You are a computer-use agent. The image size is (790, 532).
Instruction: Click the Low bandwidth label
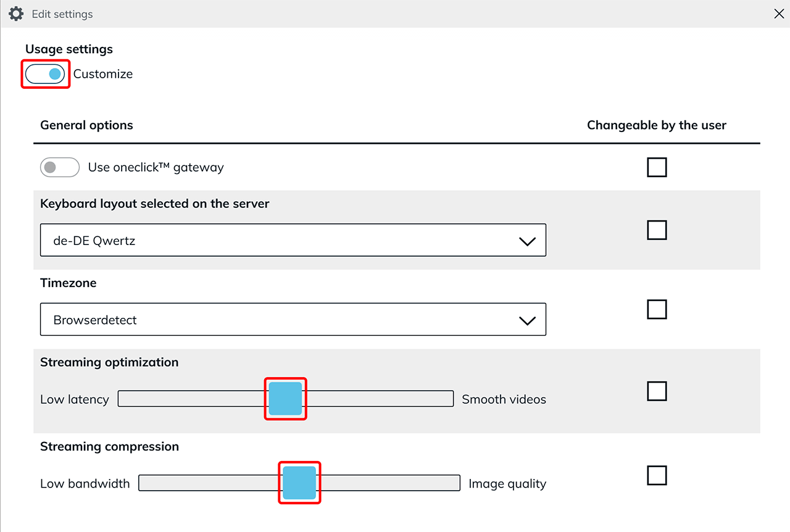(85, 483)
